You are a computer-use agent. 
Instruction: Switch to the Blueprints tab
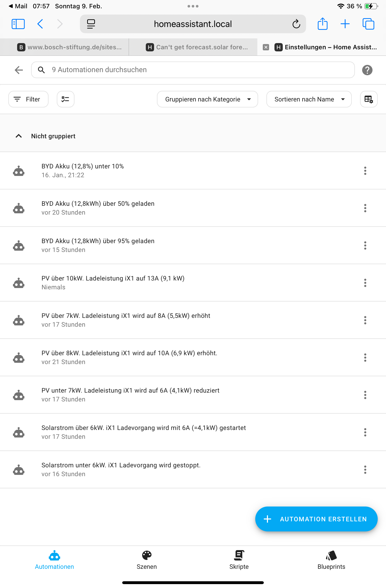pos(331,560)
